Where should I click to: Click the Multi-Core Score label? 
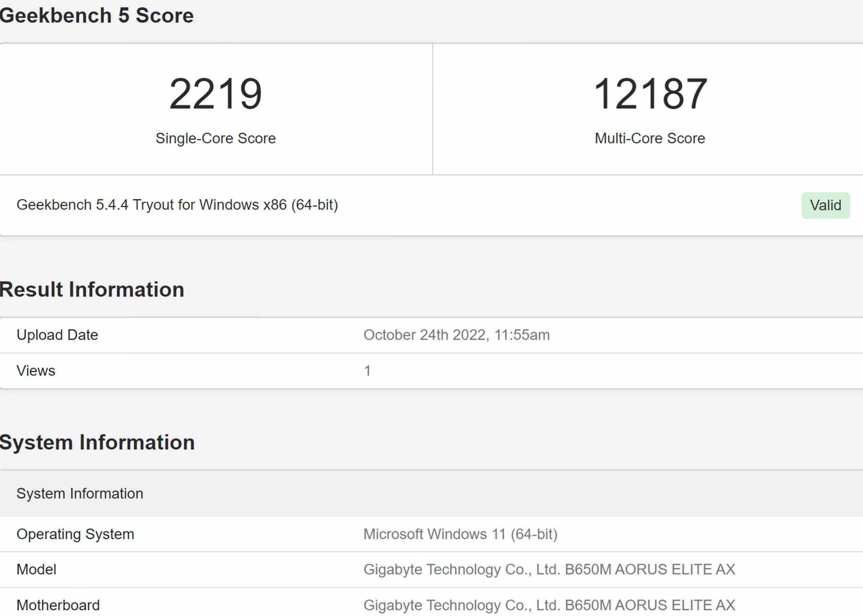point(650,138)
